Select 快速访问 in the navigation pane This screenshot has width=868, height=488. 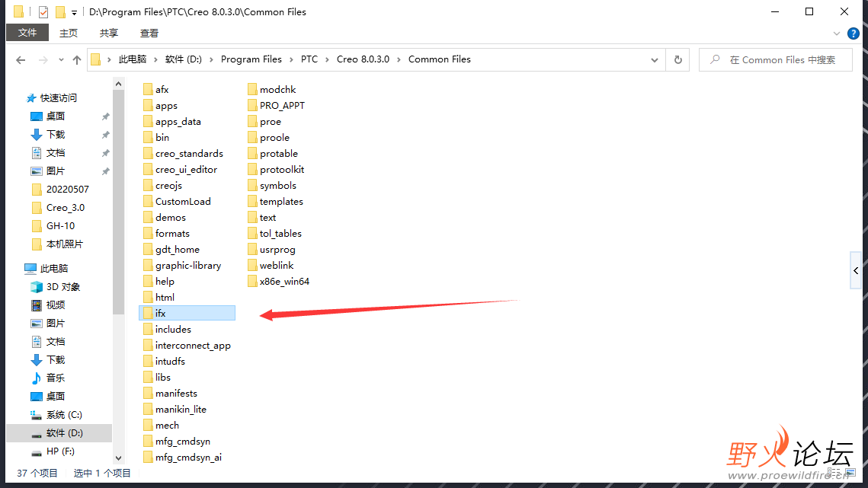click(58, 98)
